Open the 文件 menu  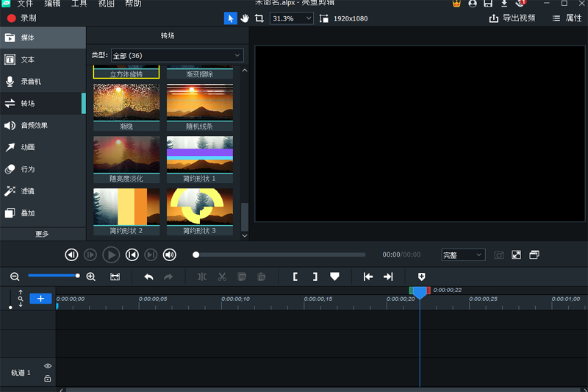pyautogui.click(x=25, y=4)
